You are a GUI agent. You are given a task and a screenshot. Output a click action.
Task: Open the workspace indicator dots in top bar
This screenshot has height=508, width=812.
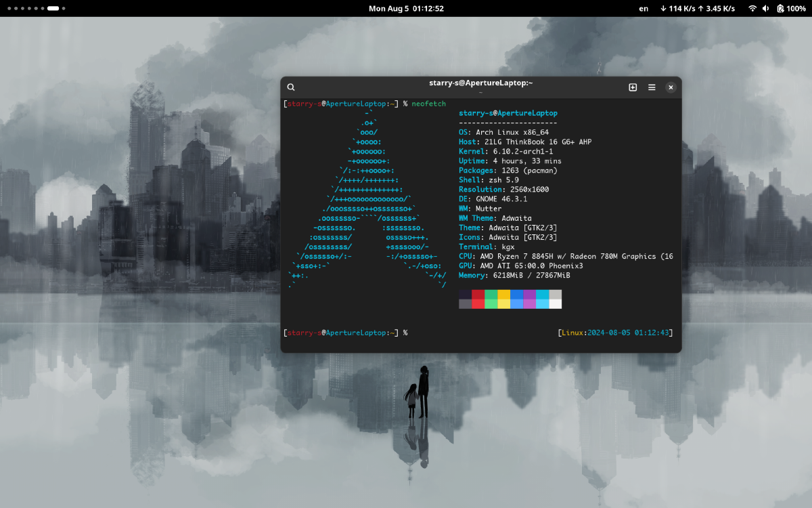pyautogui.click(x=35, y=9)
